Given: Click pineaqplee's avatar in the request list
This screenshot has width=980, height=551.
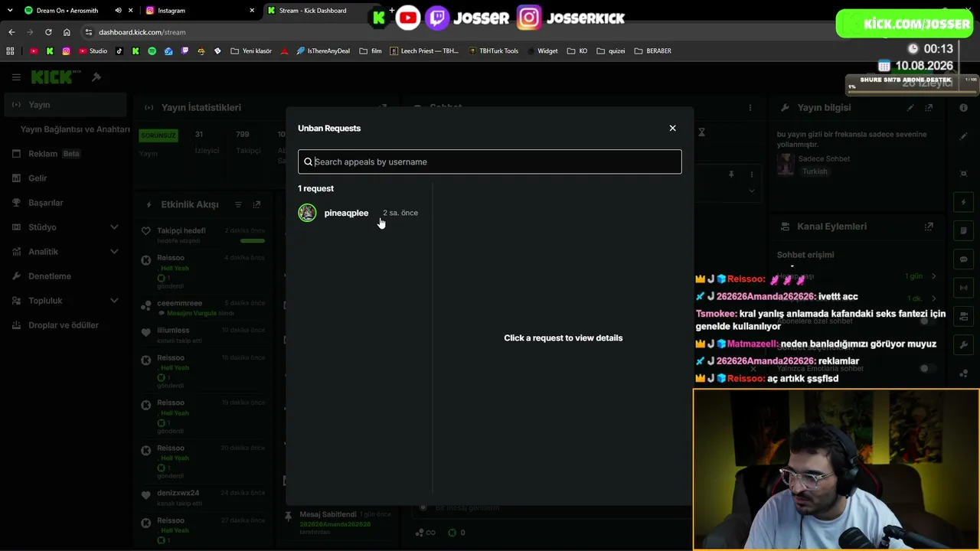Looking at the screenshot, I should (307, 213).
